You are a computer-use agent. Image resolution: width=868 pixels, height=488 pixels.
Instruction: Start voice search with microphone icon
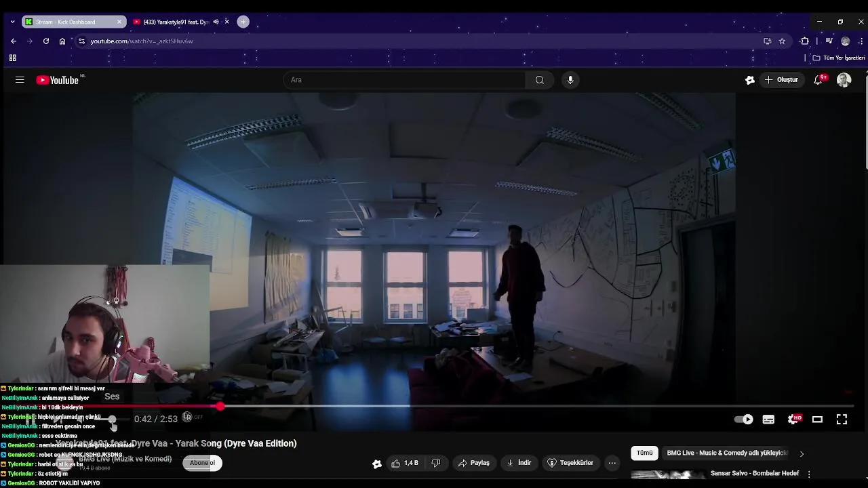(570, 80)
